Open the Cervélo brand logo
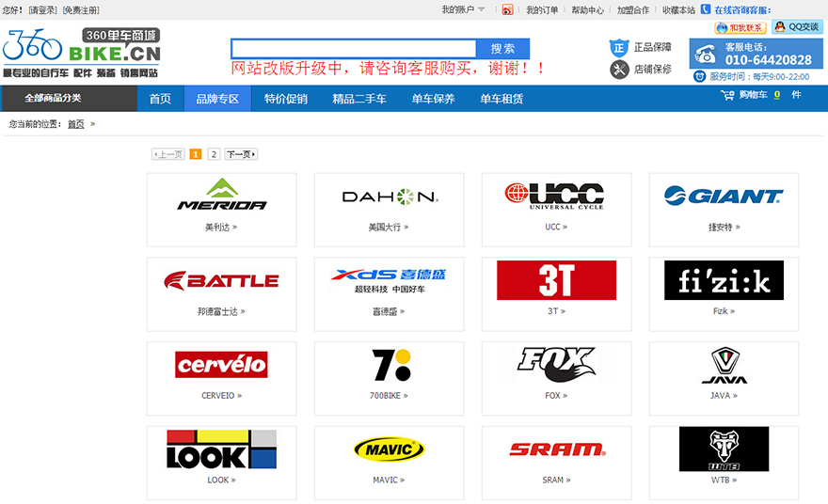 pos(221,364)
